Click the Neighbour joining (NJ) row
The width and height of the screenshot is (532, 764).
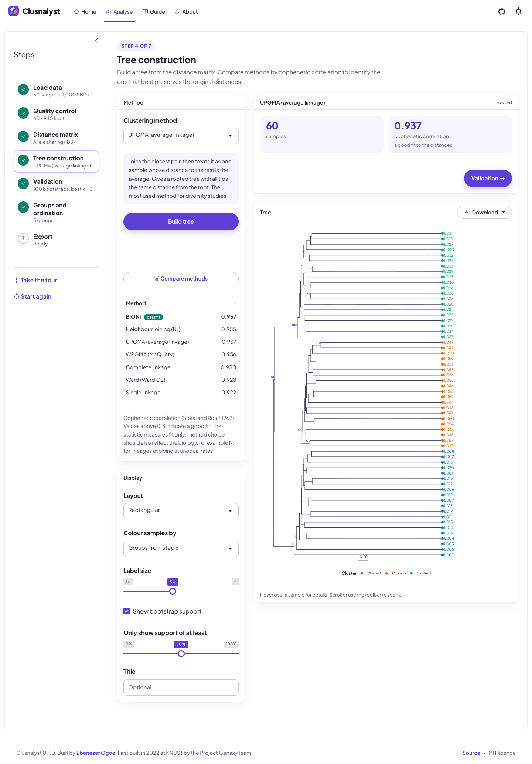point(181,329)
